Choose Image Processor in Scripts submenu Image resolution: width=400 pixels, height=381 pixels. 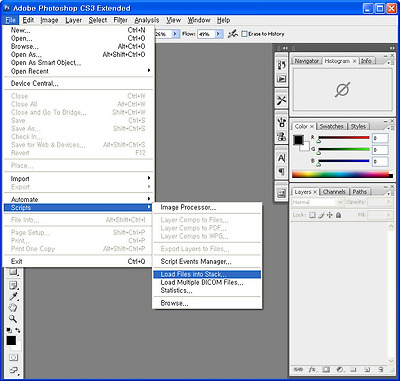click(x=207, y=207)
